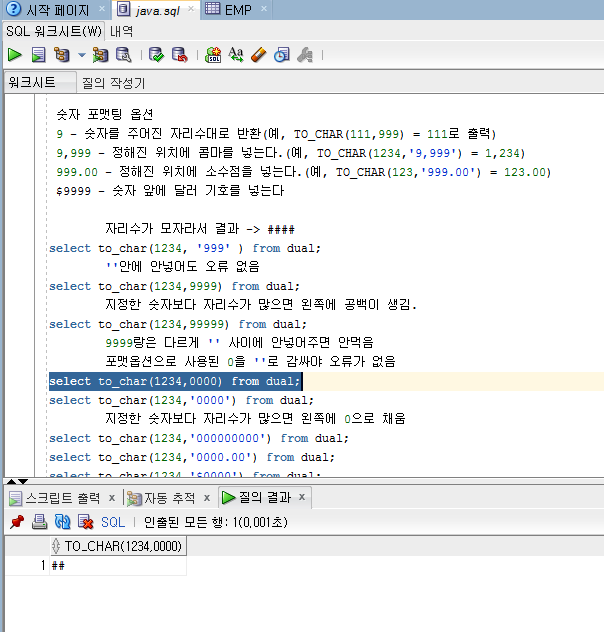This screenshot has height=632, width=604.
Task: Click the Autotrace toolbar icon
Action: [x=100, y=55]
